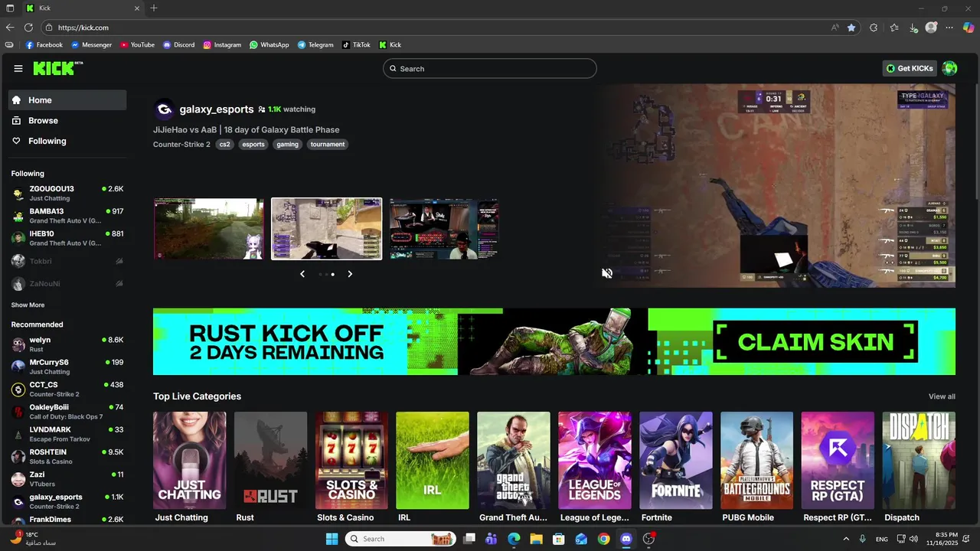Select the esports tag
The height and width of the screenshot is (551, 980).
253,144
